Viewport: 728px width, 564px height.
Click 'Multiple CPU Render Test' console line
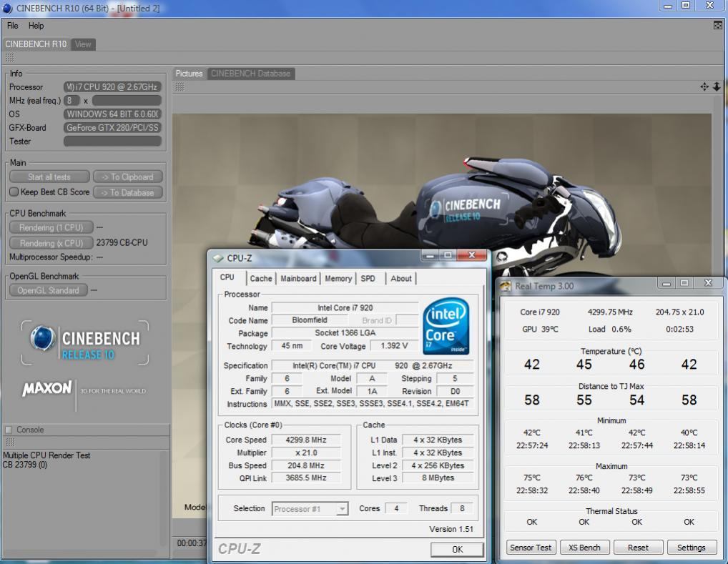click(46, 455)
